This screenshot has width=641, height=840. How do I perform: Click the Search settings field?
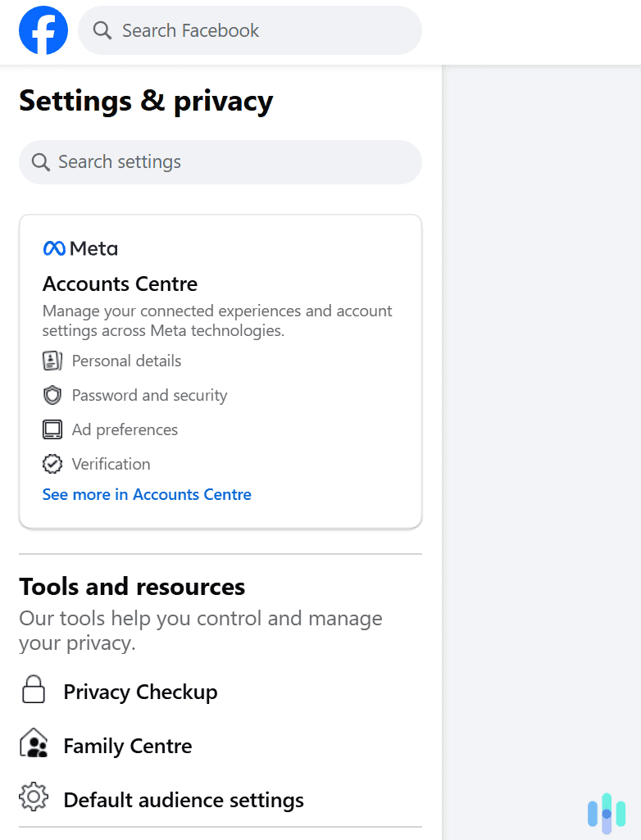coord(220,162)
